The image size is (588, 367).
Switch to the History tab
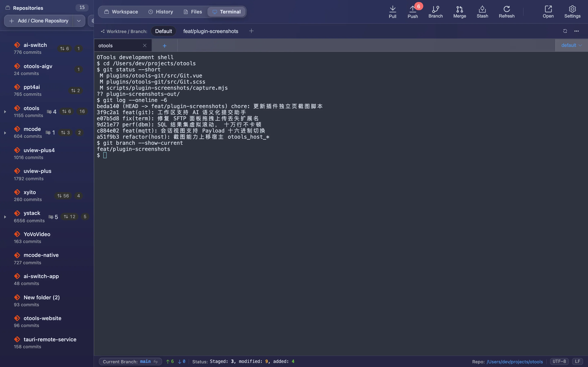click(161, 12)
